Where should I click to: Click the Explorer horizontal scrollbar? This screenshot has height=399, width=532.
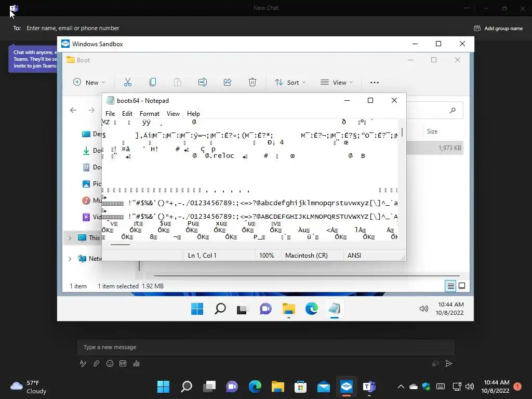coord(307,276)
